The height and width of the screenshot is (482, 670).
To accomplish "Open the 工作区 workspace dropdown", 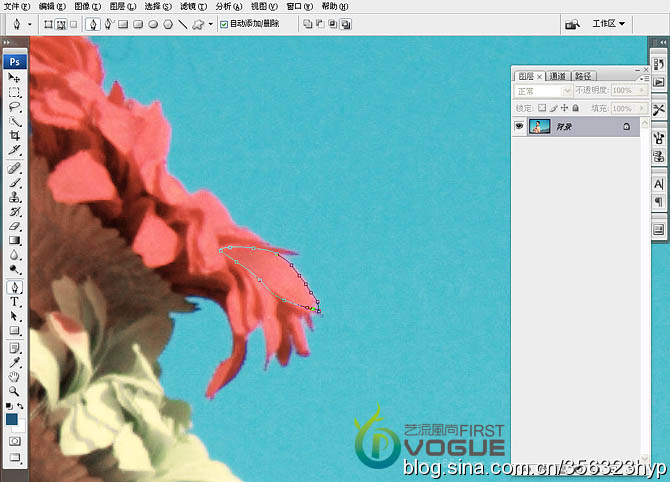I will tap(608, 23).
